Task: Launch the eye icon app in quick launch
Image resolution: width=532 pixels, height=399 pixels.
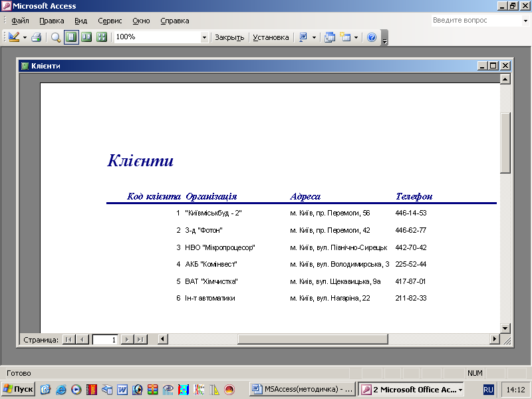Action: [x=168, y=389]
